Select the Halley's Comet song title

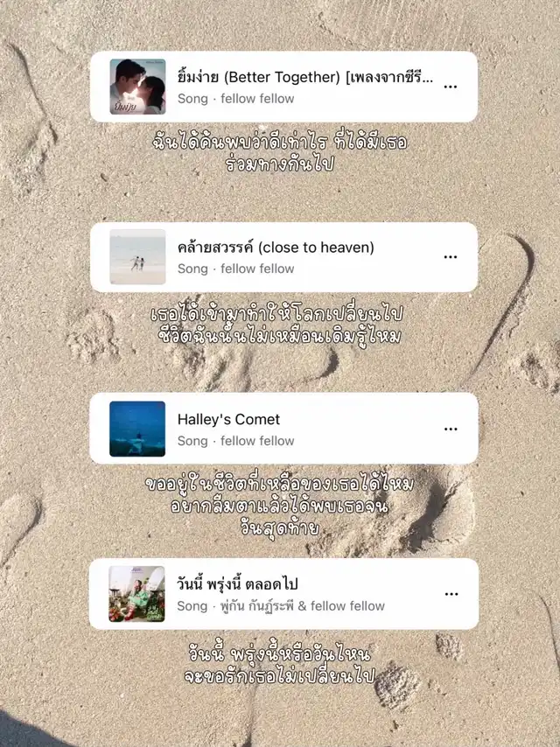(228, 419)
